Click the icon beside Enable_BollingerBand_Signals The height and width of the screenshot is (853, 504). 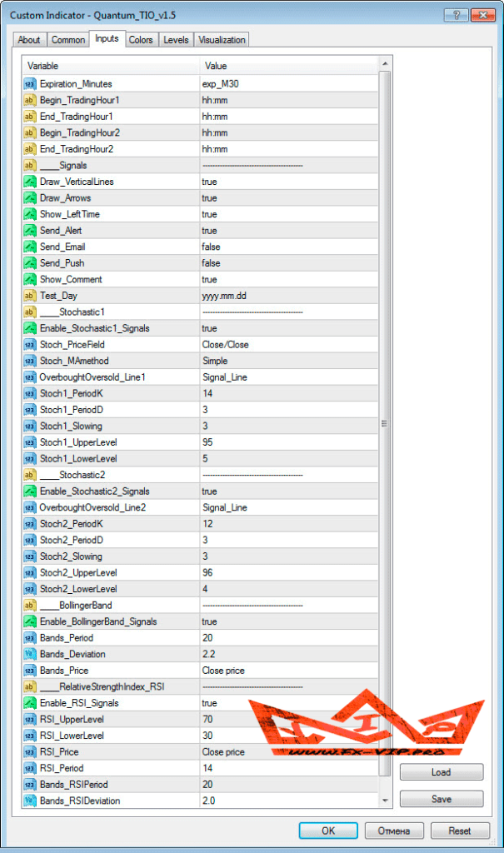pyautogui.click(x=29, y=621)
